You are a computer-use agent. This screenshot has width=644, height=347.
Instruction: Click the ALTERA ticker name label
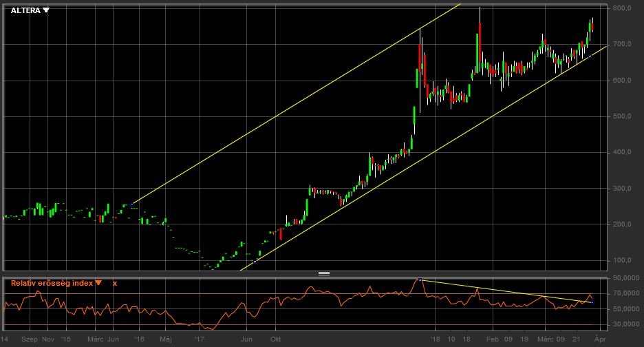pyautogui.click(x=26, y=10)
